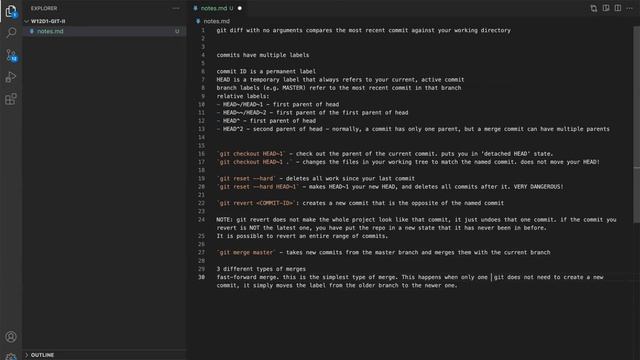Click the 'git reset --hard HEAD~1' code on line 20
Viewport: 640px width, 360px height.
pos(258,187)
